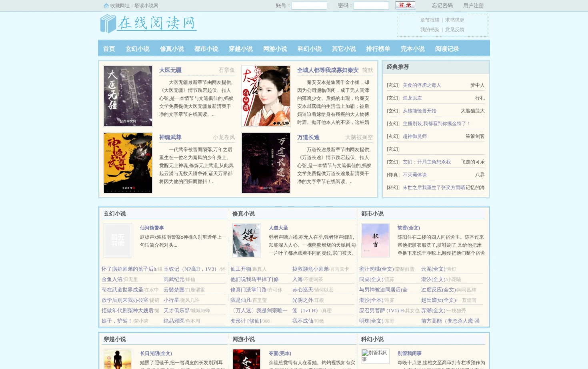This screenshot has width=588, height=369.
Task: Open the 网游小说 nav menu item
Action: (275, 49)
